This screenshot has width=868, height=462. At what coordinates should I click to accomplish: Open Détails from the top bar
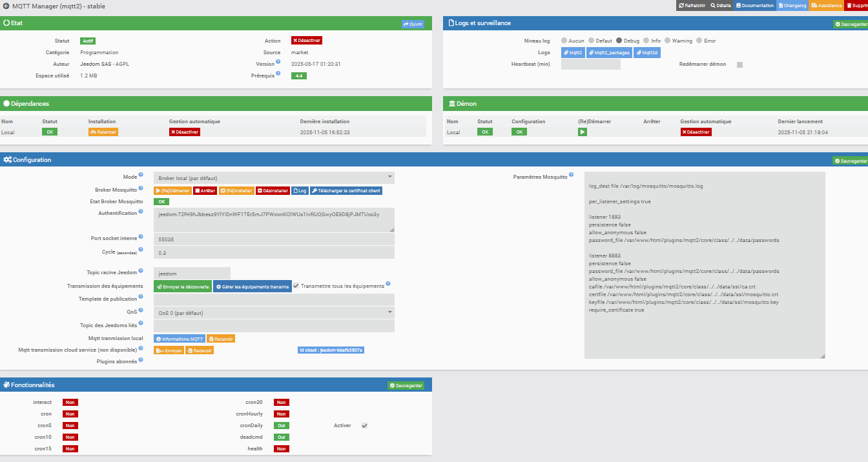[x=720, y=5]
